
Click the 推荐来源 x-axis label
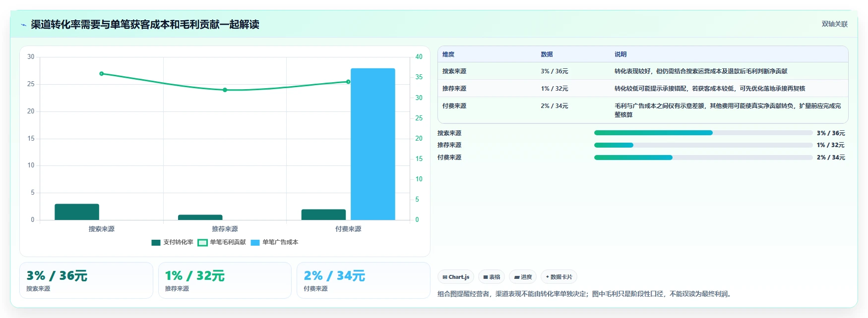click(x=225, y=229)
